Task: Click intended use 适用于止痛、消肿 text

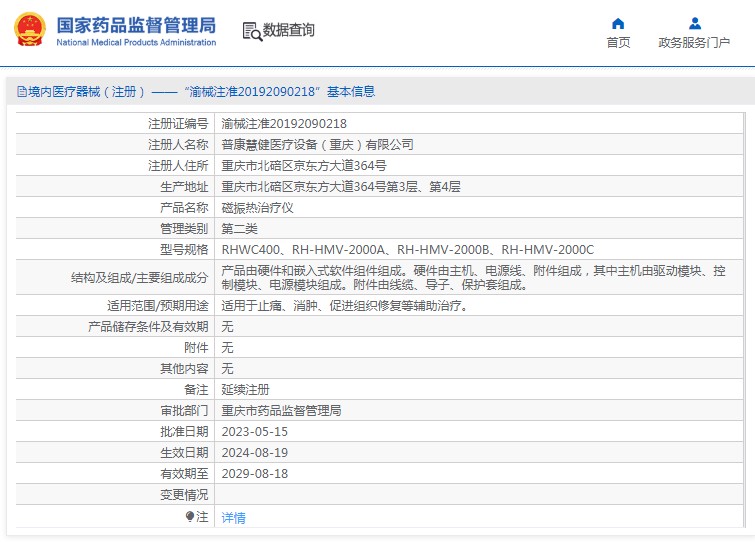Action: point(346,306)
